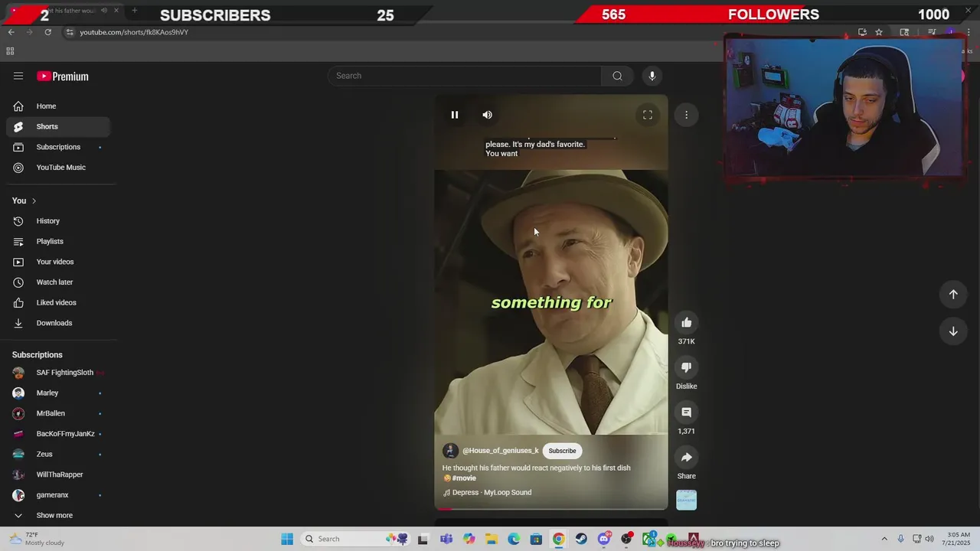This screenshot has width=980, height=551.
Task: Open the 1,371 comments panel
Action: [687, 412]
